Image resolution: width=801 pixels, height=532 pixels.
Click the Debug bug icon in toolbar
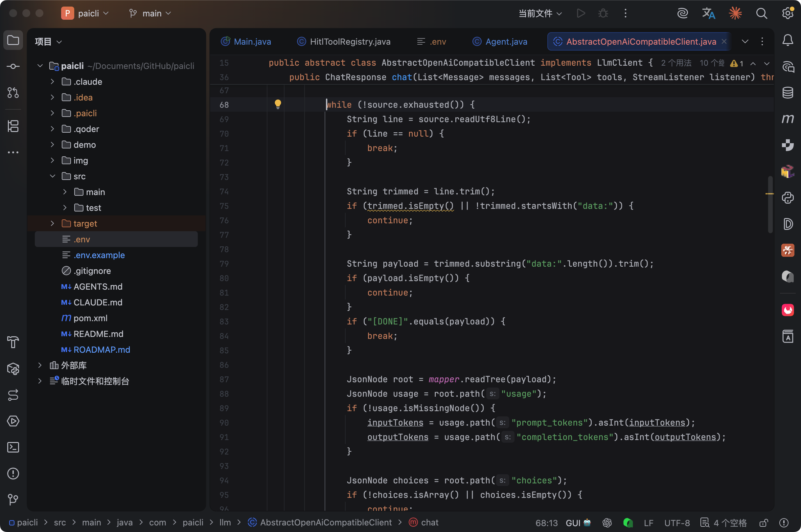(x=603, y=13)
